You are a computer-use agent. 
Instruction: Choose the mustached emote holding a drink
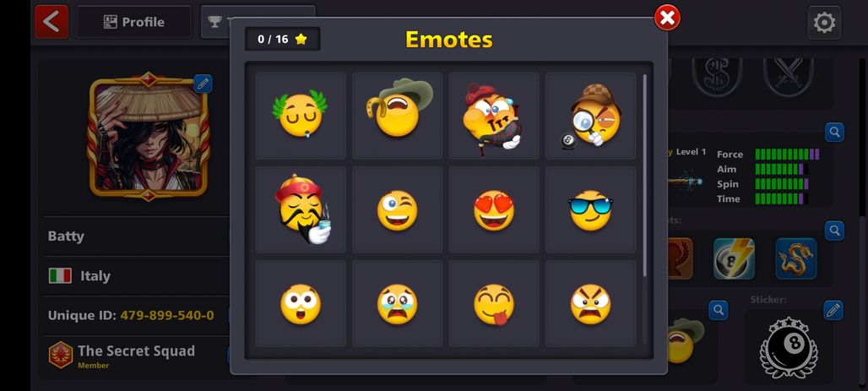pos(301,210)
